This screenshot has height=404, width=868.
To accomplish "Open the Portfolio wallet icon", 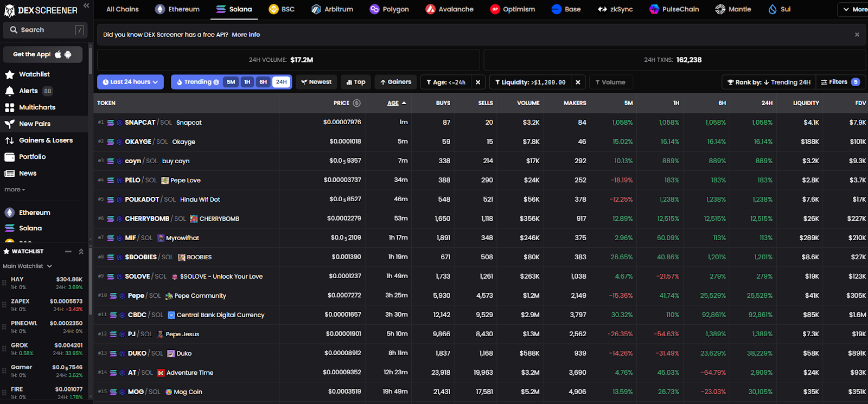I will [x=9, y=157].
